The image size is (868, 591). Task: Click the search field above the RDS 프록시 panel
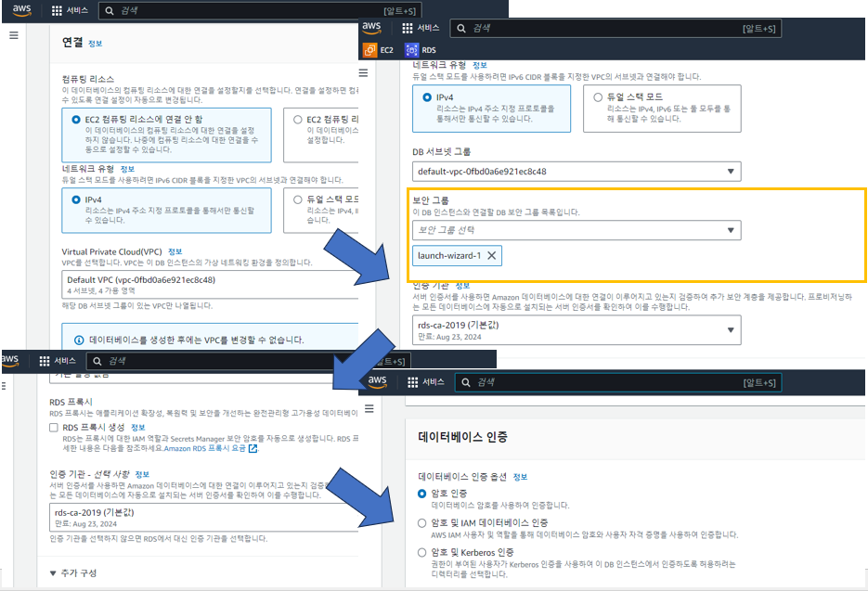point(248,361)
